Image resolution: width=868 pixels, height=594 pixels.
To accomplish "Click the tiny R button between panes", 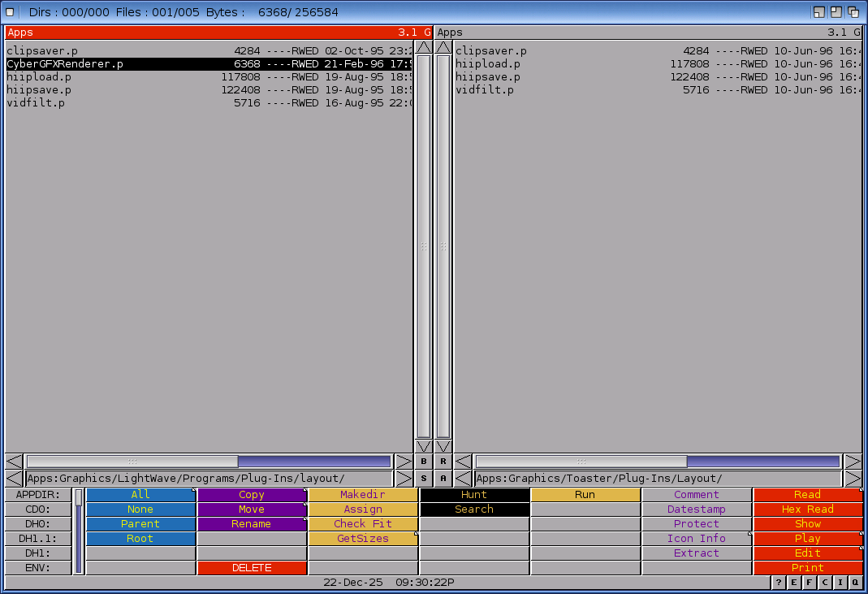I will point(443,462).
